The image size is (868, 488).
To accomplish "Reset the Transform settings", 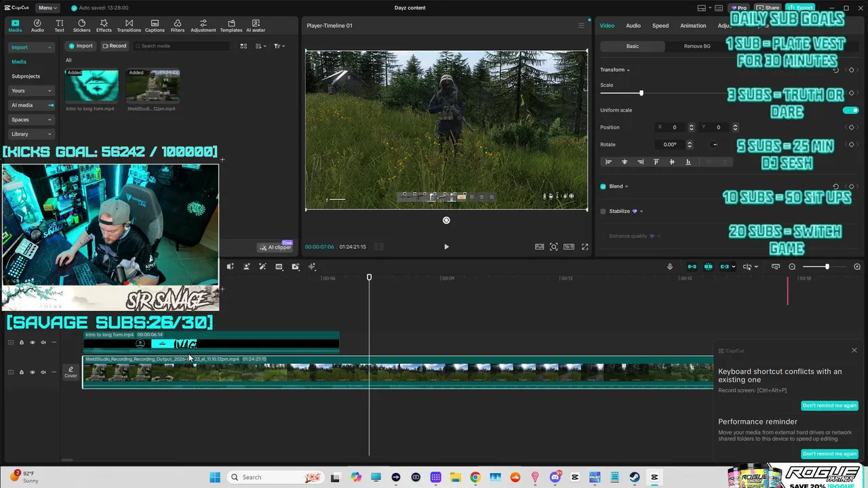I will click(x=835, y=70).
